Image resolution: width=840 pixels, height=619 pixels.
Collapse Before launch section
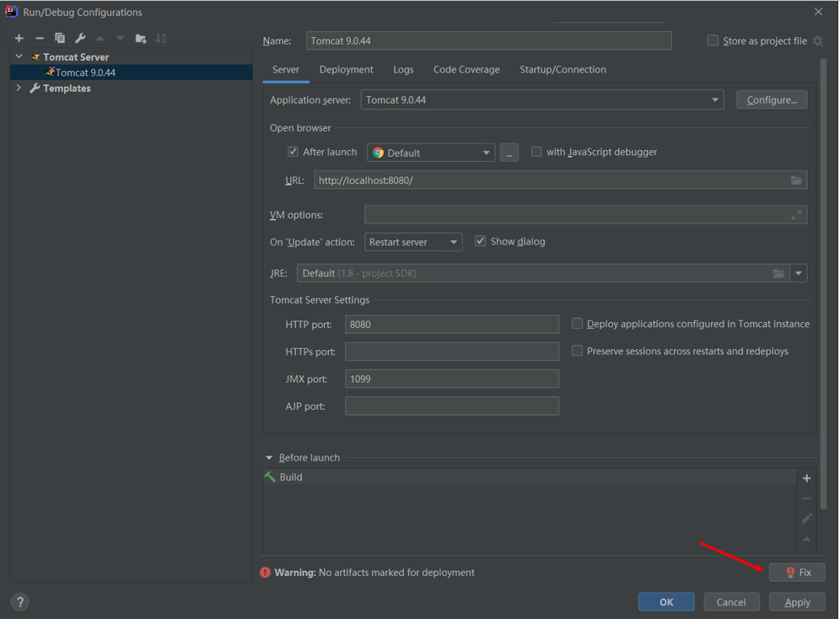tap(269, 458)
